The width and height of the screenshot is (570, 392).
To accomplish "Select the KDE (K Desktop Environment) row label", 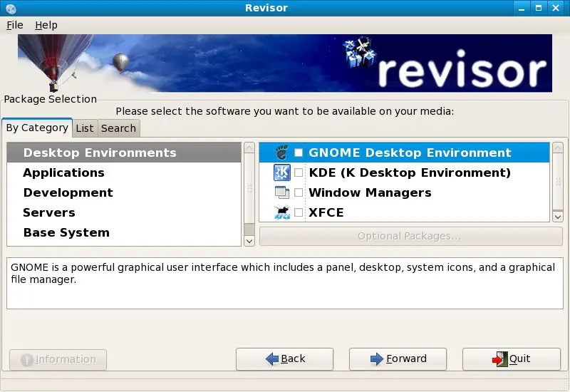I will coord(410,172).
